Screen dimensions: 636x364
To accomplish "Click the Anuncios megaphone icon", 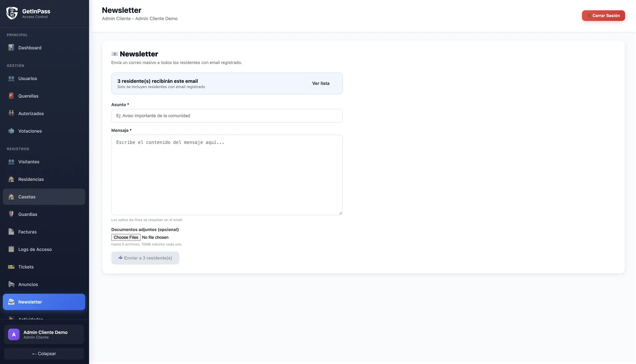I will click(11, 285).
